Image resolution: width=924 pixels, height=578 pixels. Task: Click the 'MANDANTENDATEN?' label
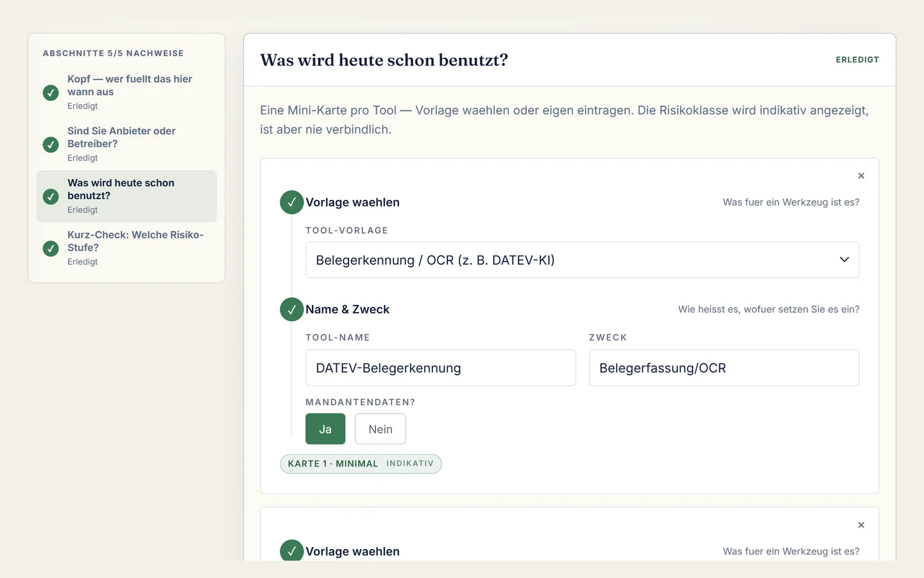[x=361, y=402]
